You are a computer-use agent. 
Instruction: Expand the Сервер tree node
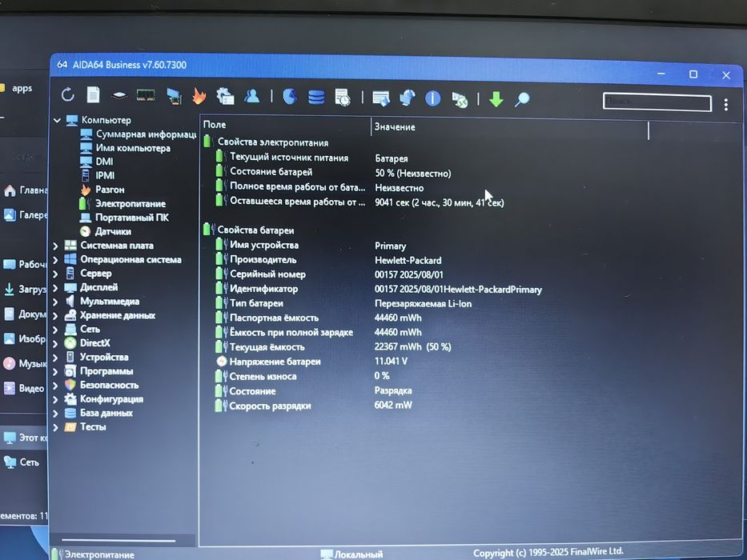pos(56,274)
